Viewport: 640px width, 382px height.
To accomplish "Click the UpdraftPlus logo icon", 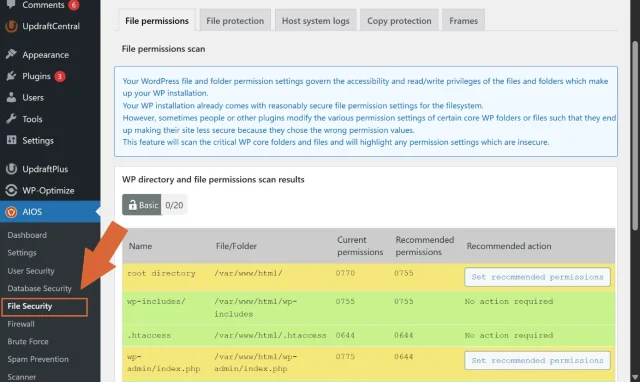I will [x=11, y=169].
